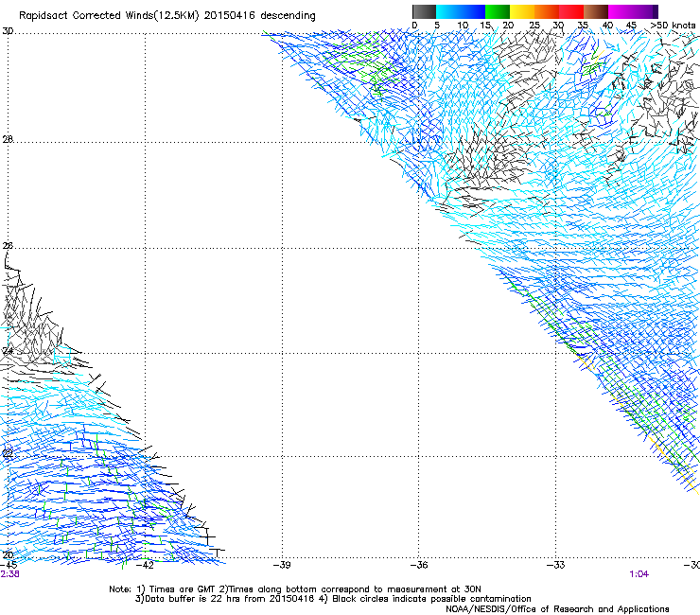Click the latitude axis label '28'
700x615 pixels.
(x=8, y=139)
